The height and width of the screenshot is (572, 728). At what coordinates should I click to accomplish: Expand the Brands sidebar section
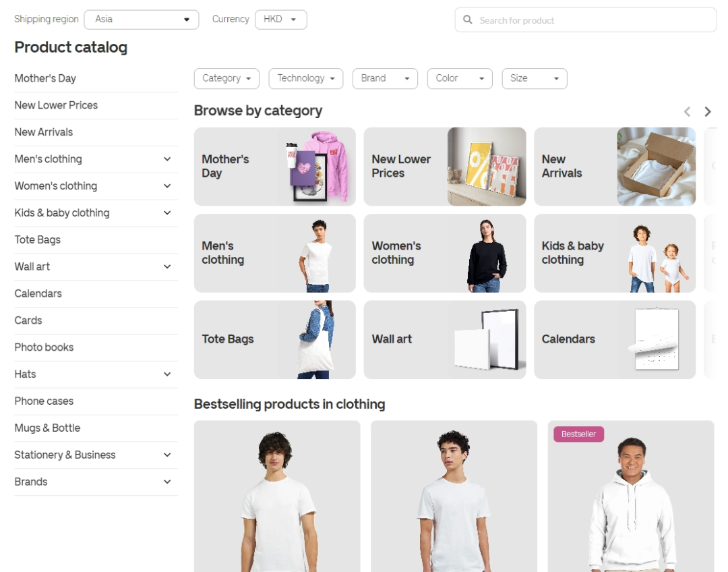167,482
